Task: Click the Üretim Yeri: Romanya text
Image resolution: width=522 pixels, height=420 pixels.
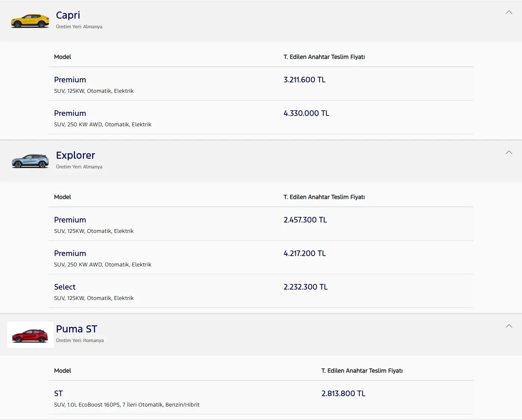Action: (80, 341)
